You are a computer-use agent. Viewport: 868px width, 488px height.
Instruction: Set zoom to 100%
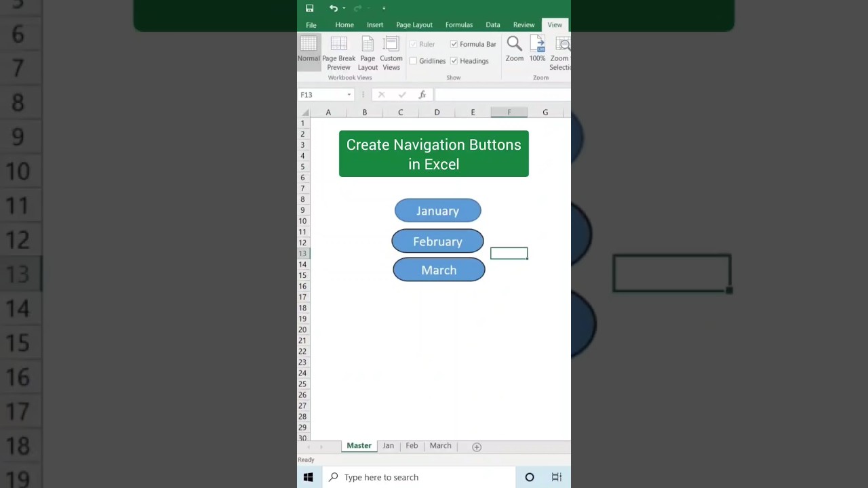click(537, 49)
